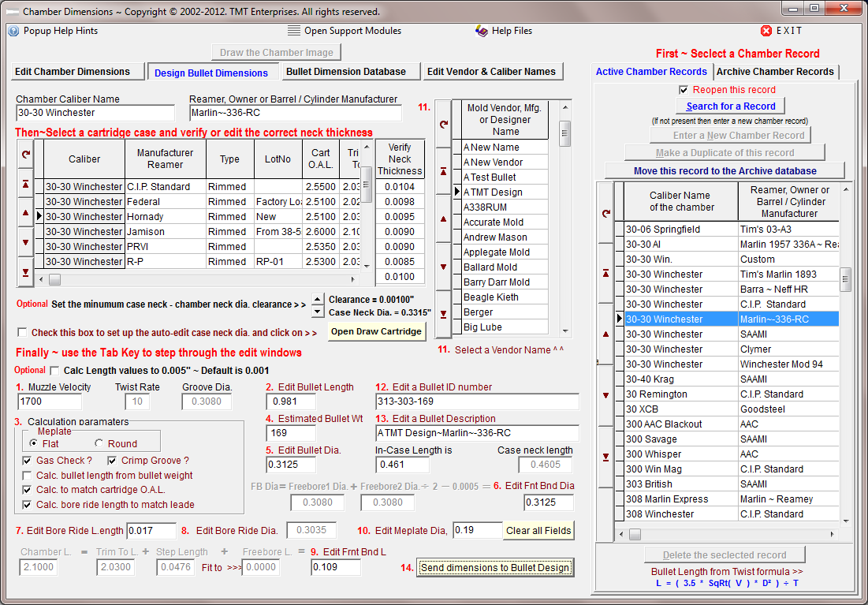Switch to Bullet Dimension Database tab

point(346,72)
